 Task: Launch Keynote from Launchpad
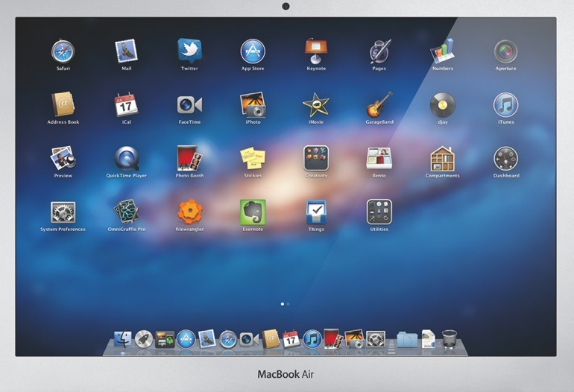tap(316, 51)
